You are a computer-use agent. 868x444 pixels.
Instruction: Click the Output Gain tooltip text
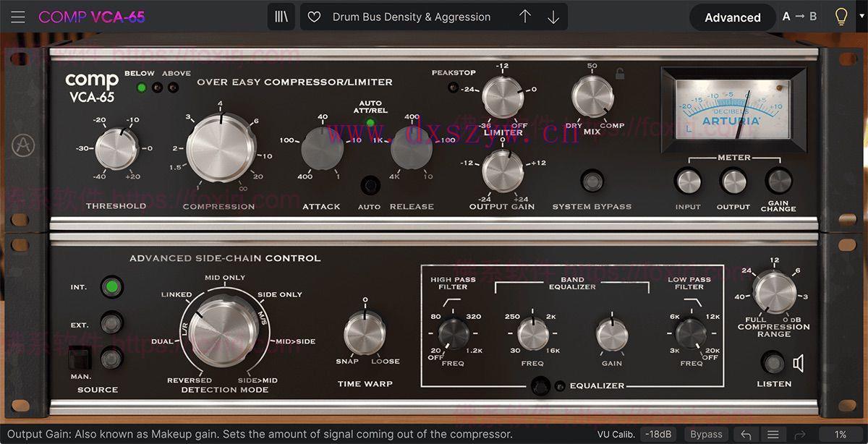[x=260, y=434]
